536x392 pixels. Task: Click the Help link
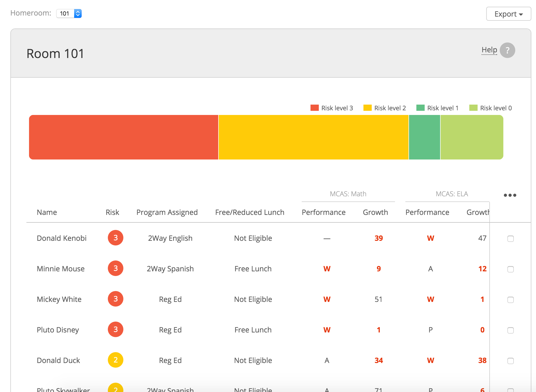(489, 50)
